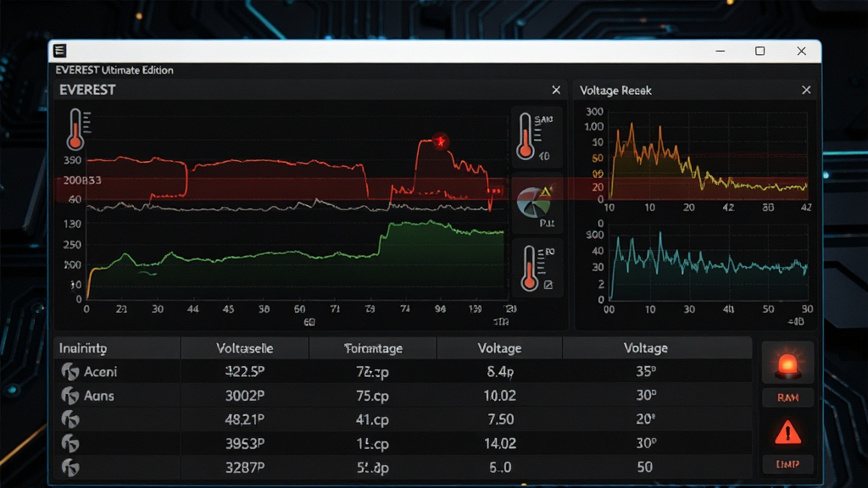Select the 3002P cell
Image resolution: width=868 pixels, height=488 pixels.
click(x=245, y=396)
